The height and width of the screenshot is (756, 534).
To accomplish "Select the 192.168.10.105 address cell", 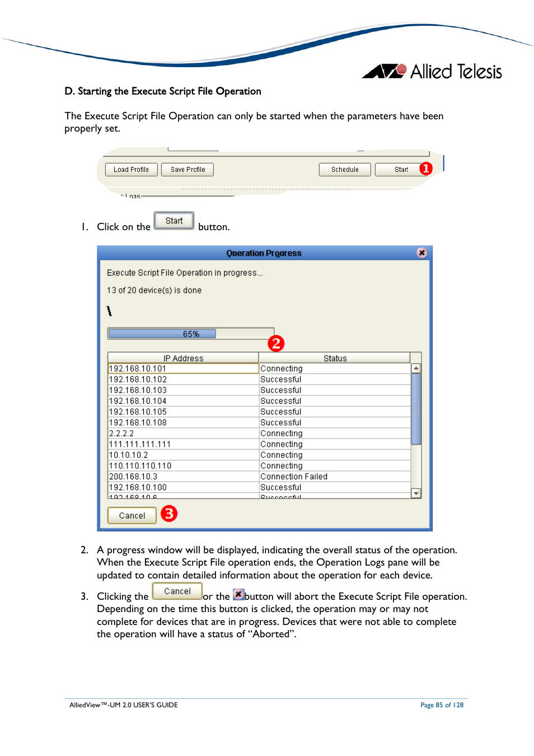I will [x=183, y=412].
